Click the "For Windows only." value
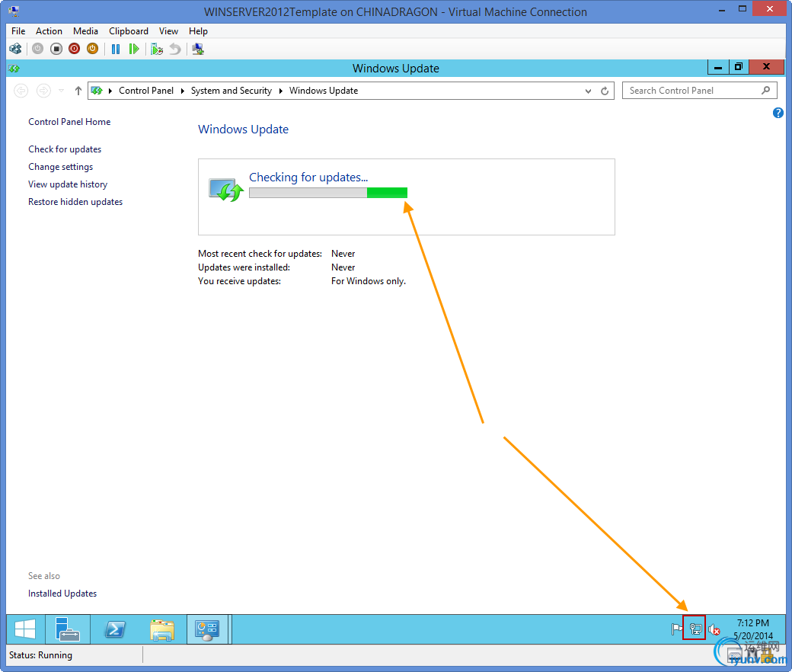The width and height of the screenshot is (792, 672). click(x=369, y=281)
